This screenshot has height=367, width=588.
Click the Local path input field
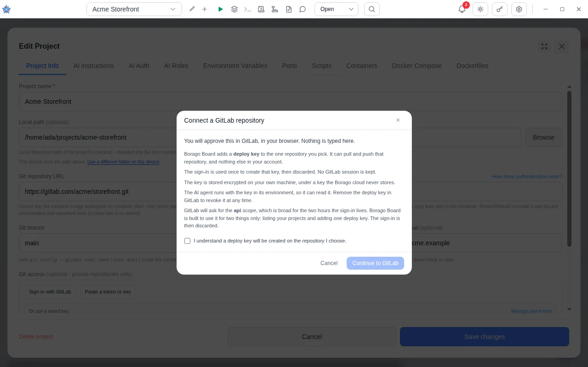(x=270, y=137)
